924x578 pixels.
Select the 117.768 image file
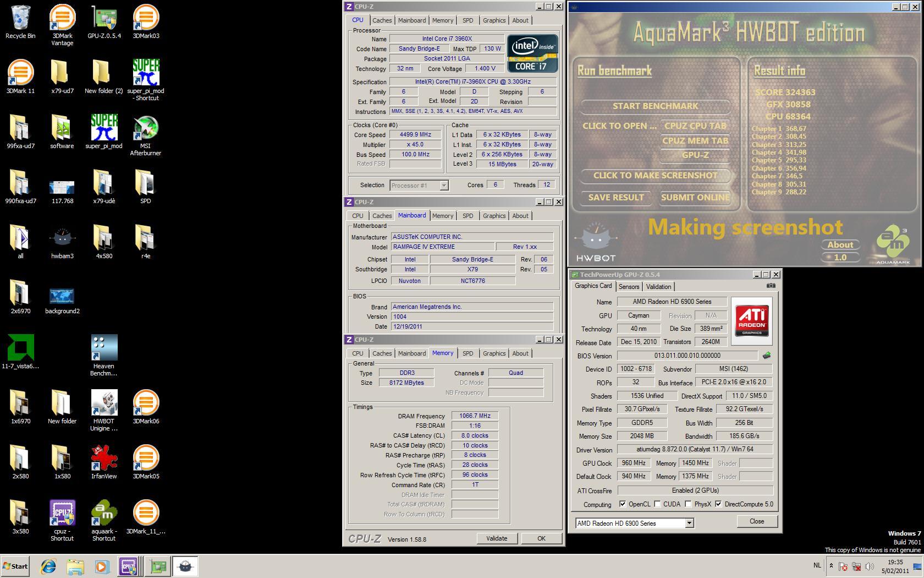coord(62,190)
